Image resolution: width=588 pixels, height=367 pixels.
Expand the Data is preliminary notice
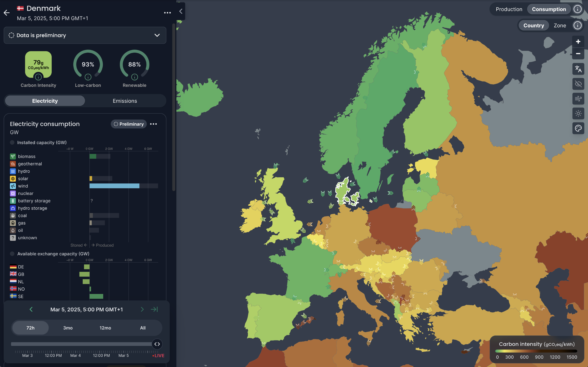point(157,35)
